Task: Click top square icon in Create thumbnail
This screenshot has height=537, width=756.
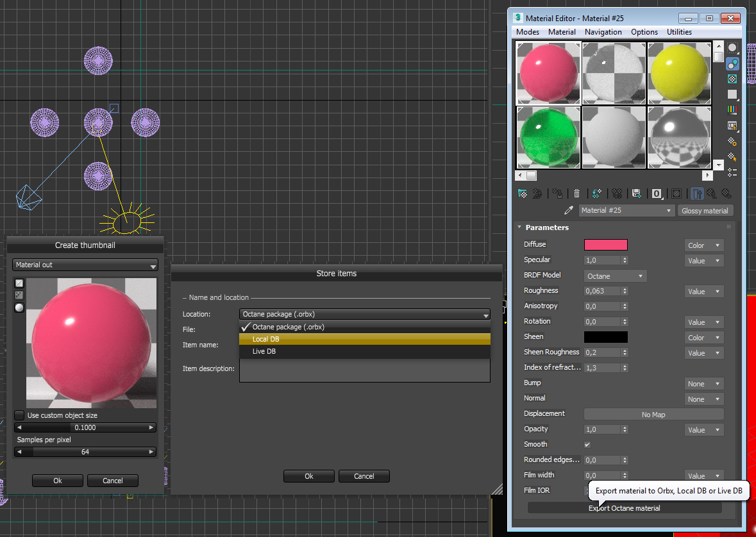Action: 19,283
